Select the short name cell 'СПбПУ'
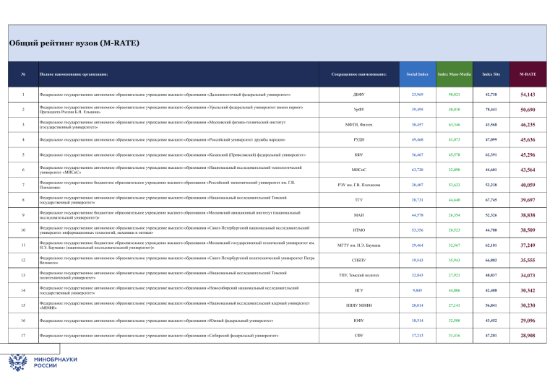The width and height of the screenshot is (555, 392). [x=359, y=260]
